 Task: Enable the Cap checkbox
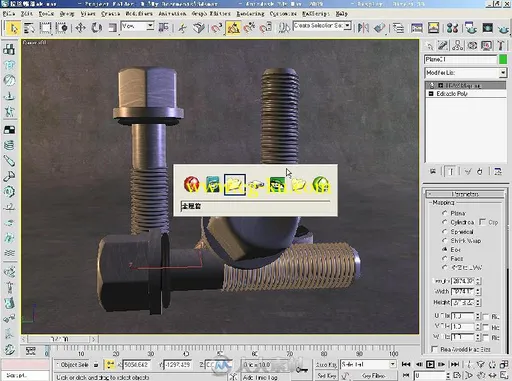482,222
